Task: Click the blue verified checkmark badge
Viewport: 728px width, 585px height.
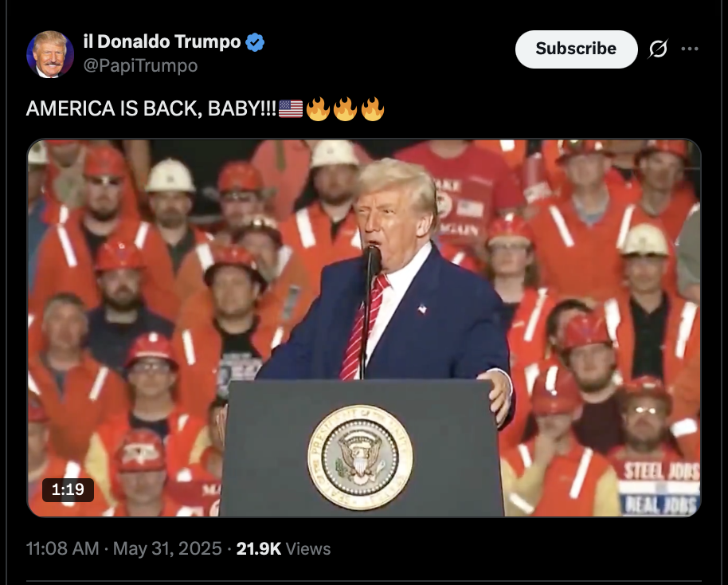Action: [x=255, y=42]
